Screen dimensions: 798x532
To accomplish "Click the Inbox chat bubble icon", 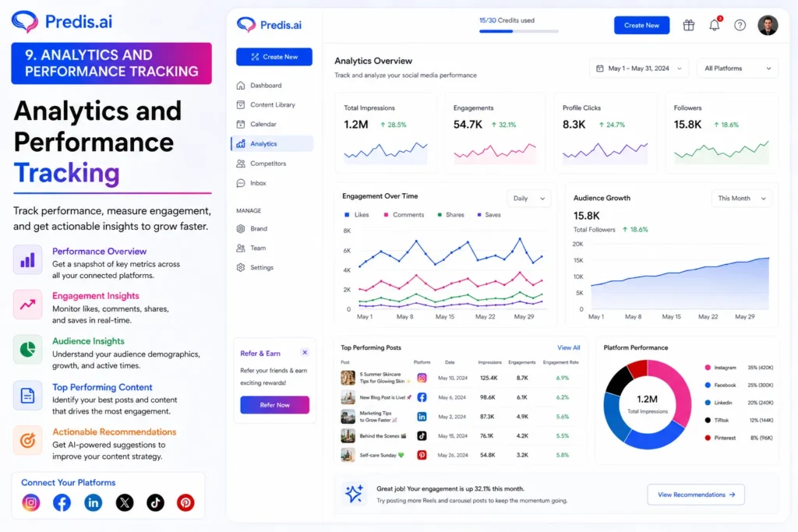I will click(241, 183).
